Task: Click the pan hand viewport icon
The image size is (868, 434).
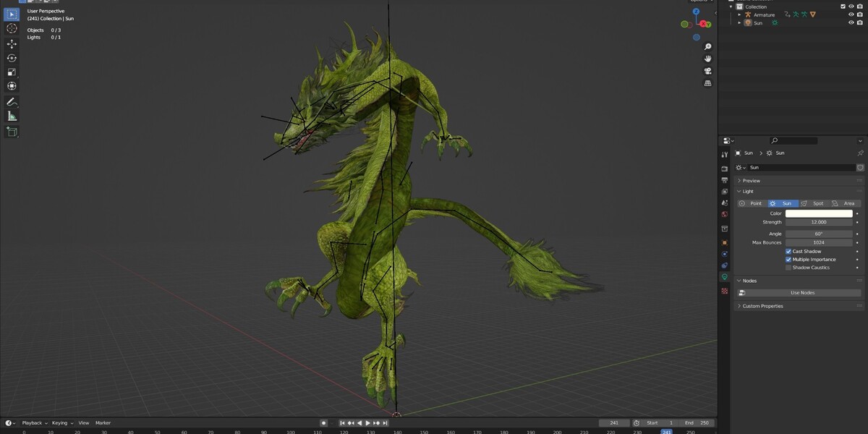Action: (x=708, y=59)
